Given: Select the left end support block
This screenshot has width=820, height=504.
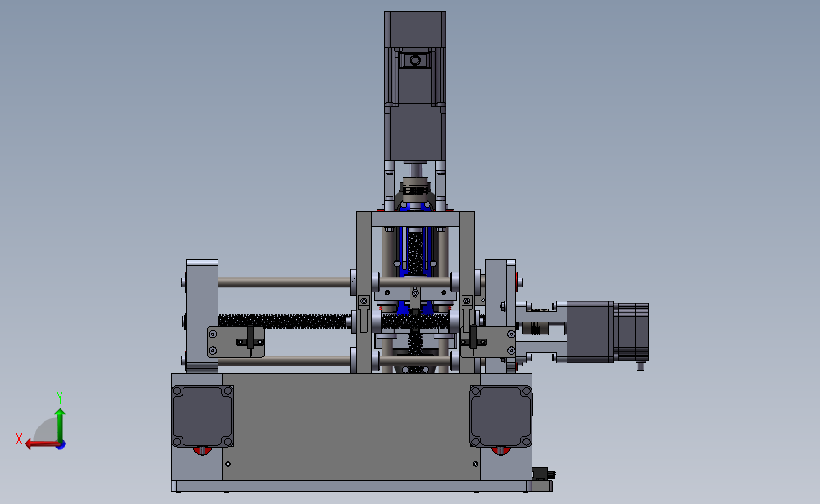Looking at the screenshot, I should tap(202, 316).
